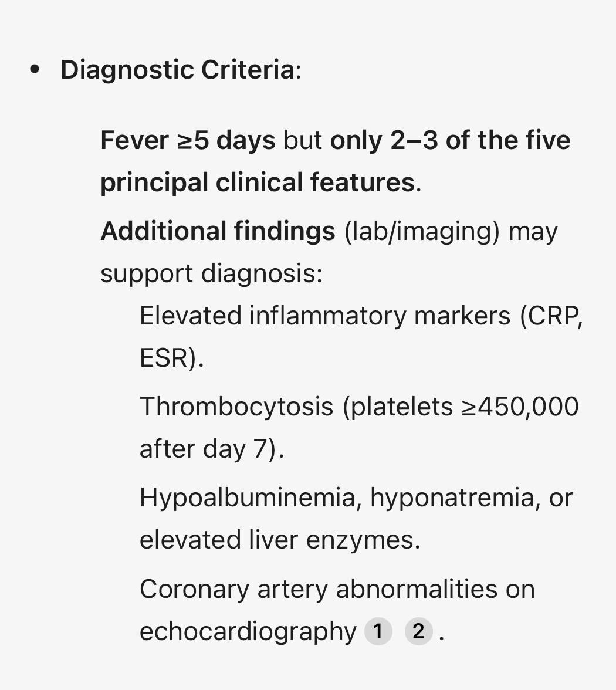The image size is (616, 690).
Task: Click 'elevated liver enzymes.' text
Action: click(280, 540)
